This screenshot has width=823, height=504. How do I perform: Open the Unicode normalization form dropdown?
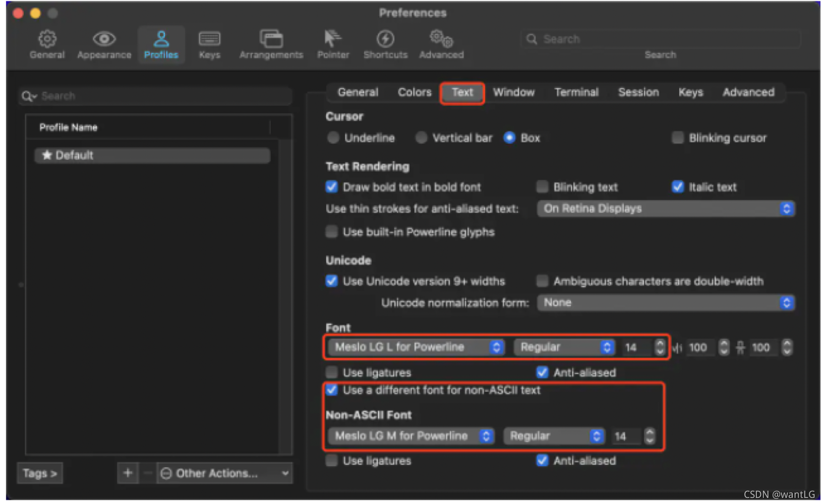click(x=666, y=302)
